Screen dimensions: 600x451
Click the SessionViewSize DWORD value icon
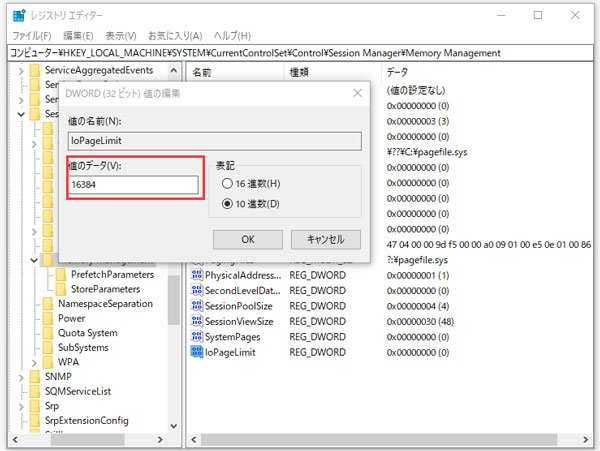[197, 321]
